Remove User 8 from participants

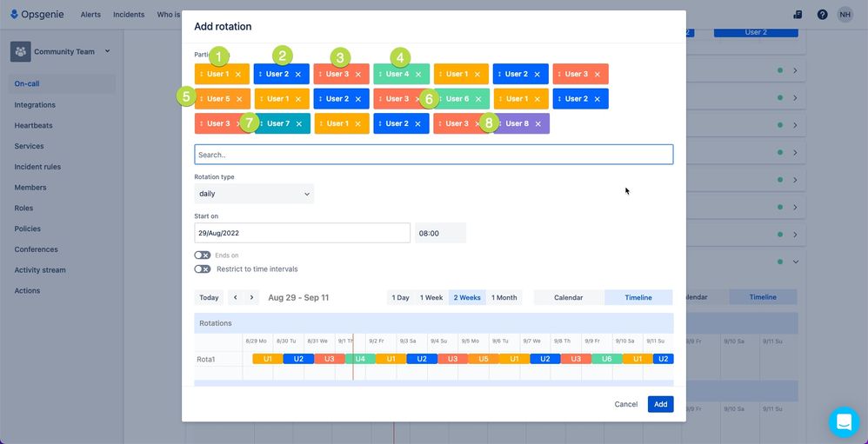537,124
